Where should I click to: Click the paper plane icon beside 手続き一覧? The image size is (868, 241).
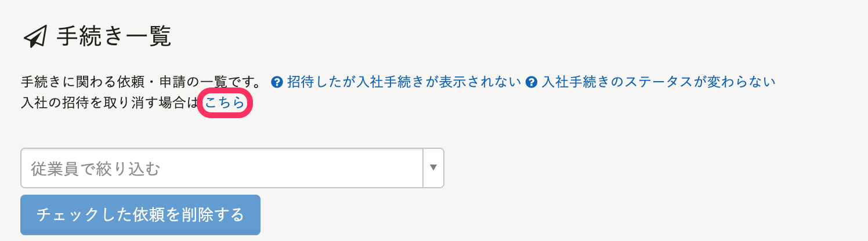[35, 37]
